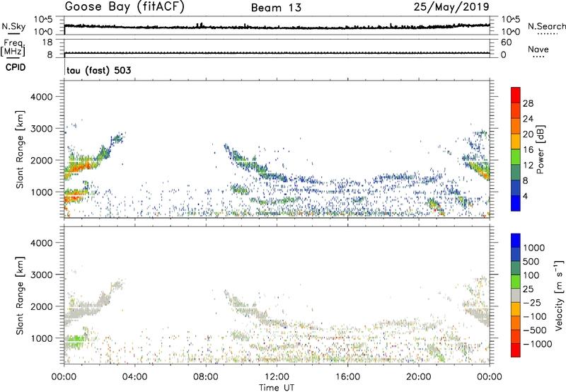Click the date '25/May/2019'

pos(451,7)
